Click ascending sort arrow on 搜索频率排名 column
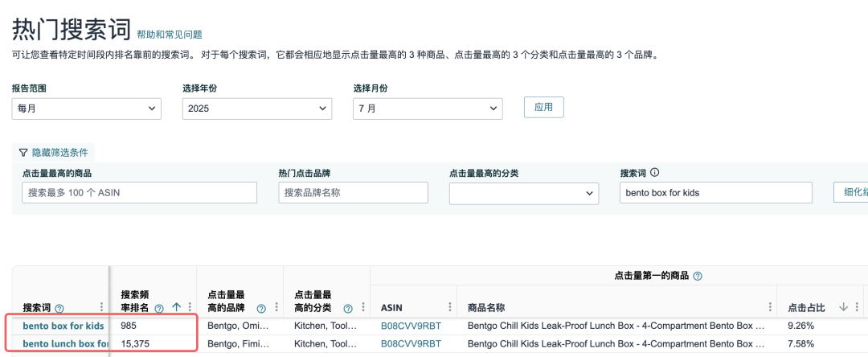The height and width of the screenshot is (357, 868). [176, 307]
